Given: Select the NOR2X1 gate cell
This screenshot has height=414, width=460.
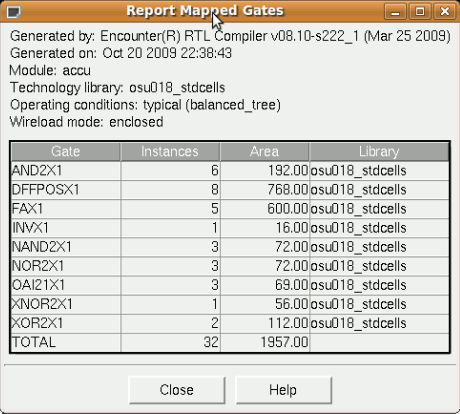Looking at the screenshot, I should click(66, 266).
